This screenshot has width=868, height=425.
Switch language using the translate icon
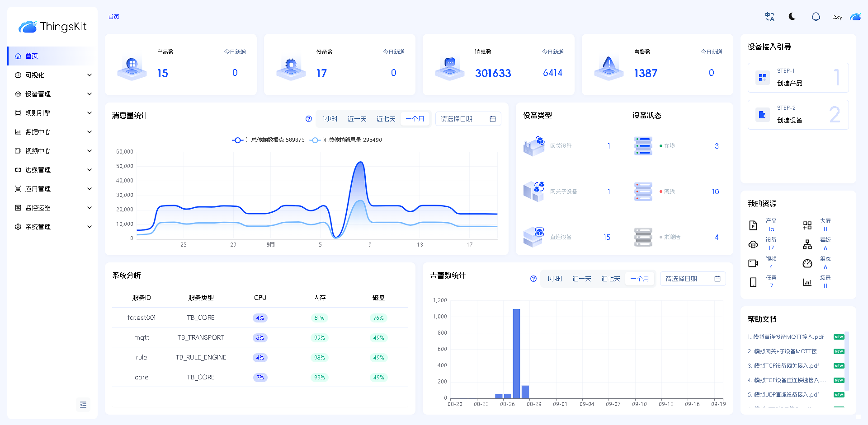pyautogui.click(x=769, y=17)
